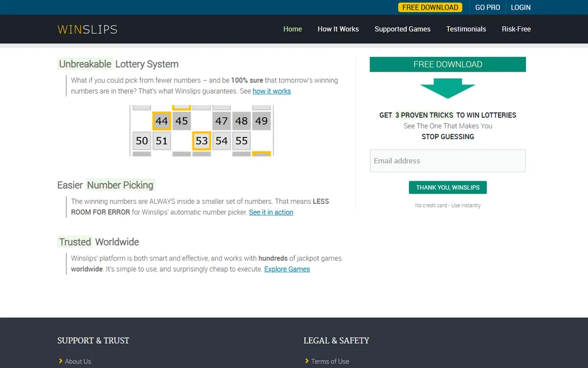Screen dimensions: 588x368
Task: Click the 'See The One That Makes You' text
Action: [448, 126]
